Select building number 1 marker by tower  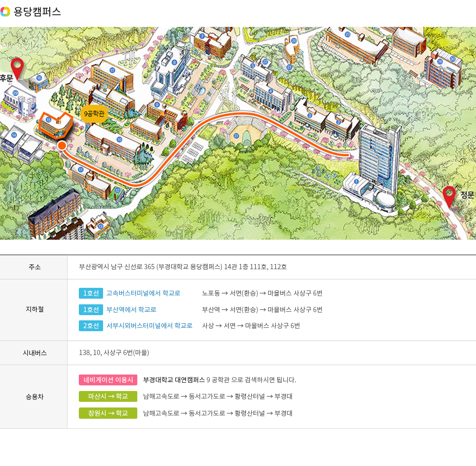coord(356,181)
